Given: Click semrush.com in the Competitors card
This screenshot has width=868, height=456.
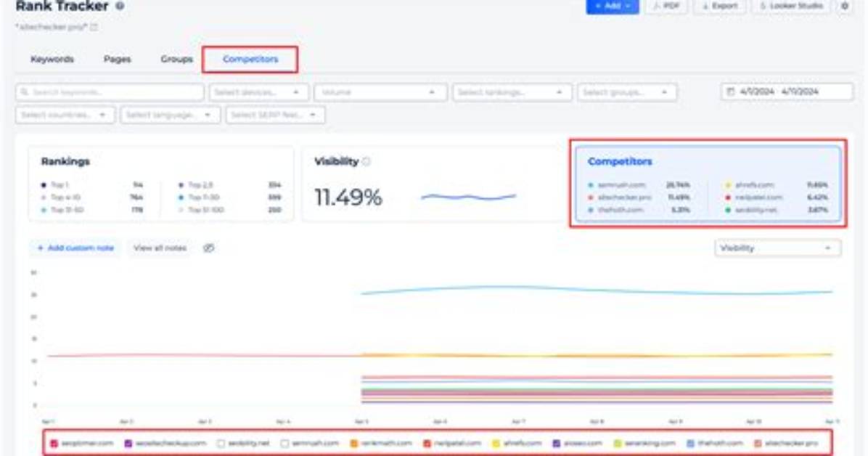Looking at the screenshot, I should tap(621, 185).
